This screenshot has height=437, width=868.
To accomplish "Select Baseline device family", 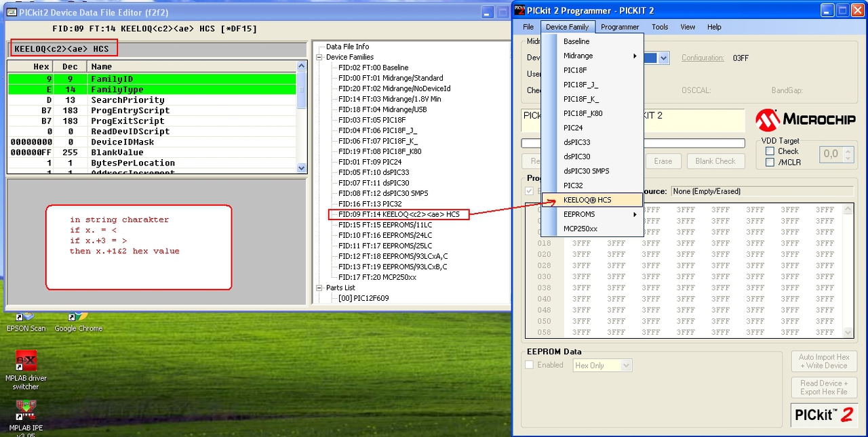I will pyautogui.click(x=592, y=41).
